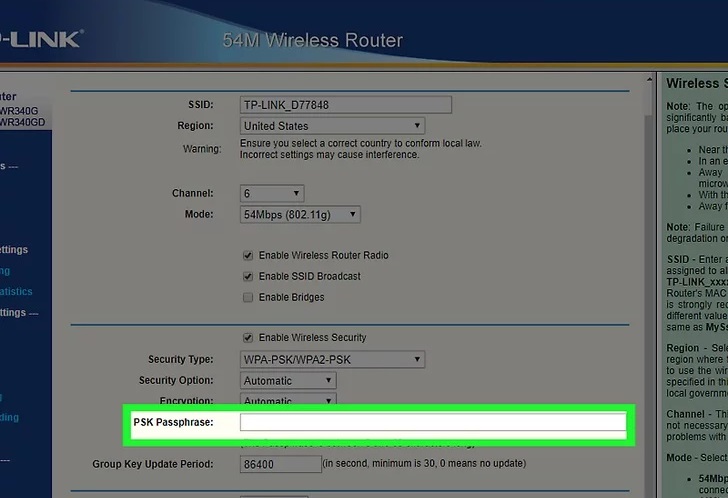The height and width of the screenshot is (498, 728).
Task: Click the TP-LINK logo in the header
Action: pos(40,38)
